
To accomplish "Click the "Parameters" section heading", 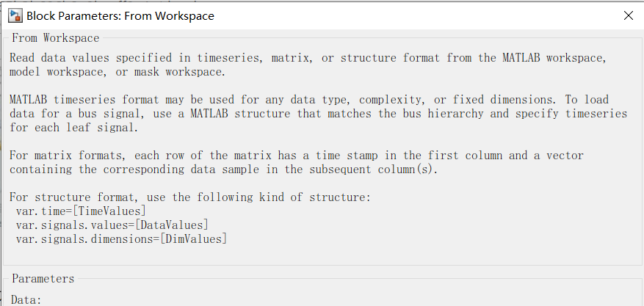I will click(43, 279).
